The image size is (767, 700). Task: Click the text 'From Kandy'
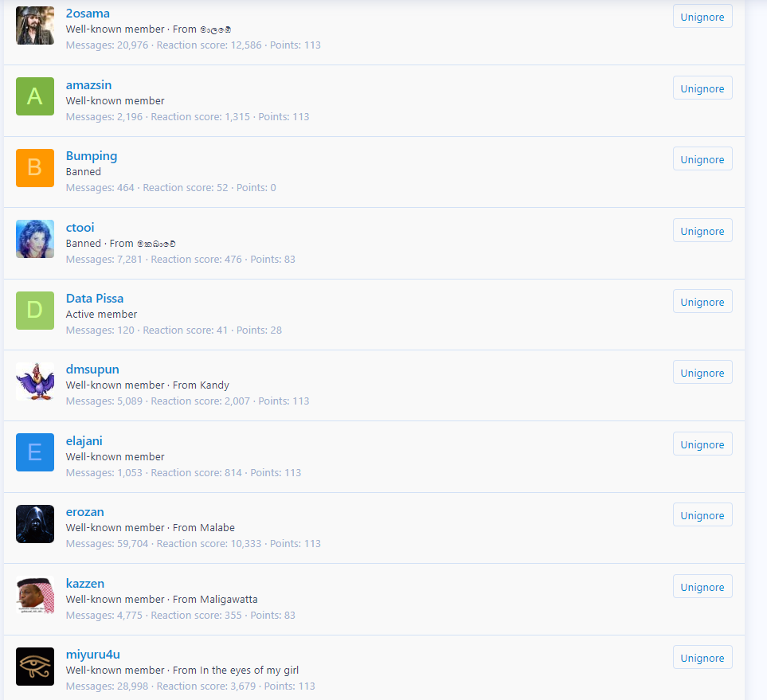201,385
